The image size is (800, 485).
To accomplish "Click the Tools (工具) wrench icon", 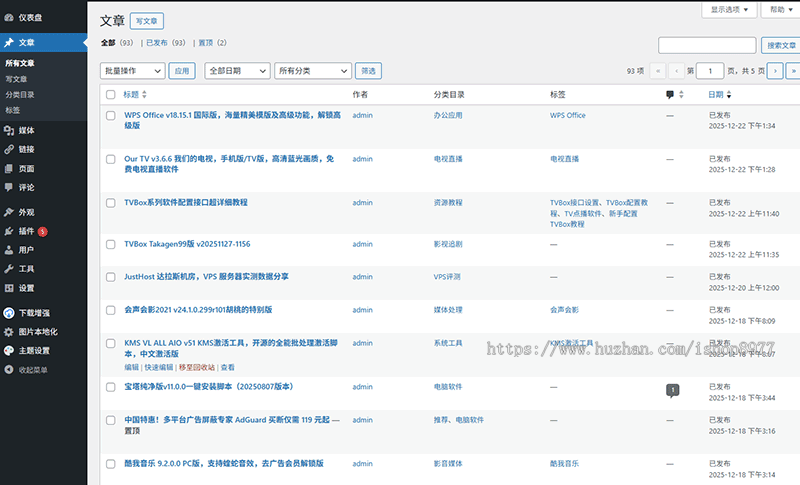I will [9, 269].
